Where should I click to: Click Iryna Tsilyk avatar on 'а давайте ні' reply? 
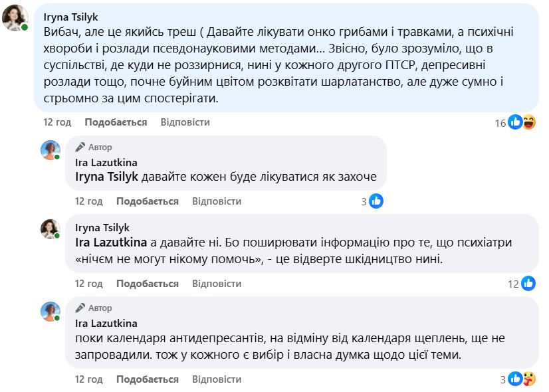coord(51,229)
